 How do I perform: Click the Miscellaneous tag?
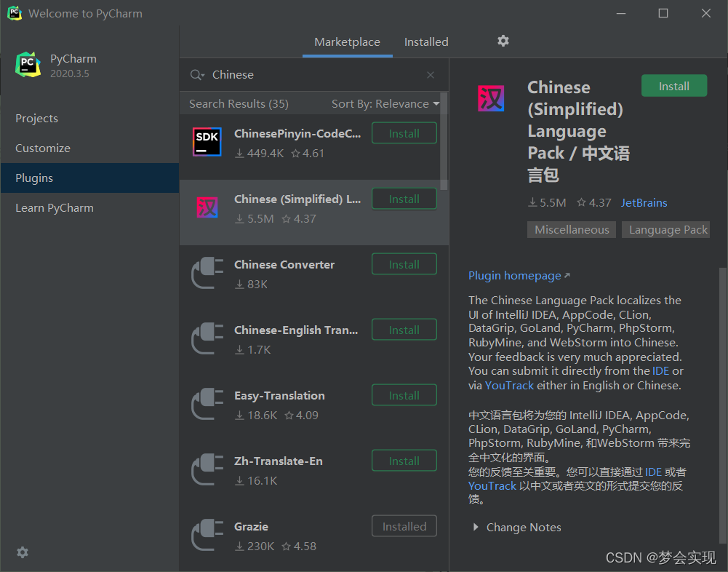click(x=572, y=229)
